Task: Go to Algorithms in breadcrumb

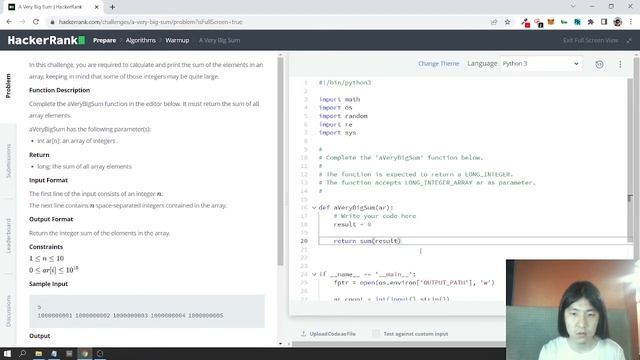Action: pyautogui.click(x=140, y=40)
